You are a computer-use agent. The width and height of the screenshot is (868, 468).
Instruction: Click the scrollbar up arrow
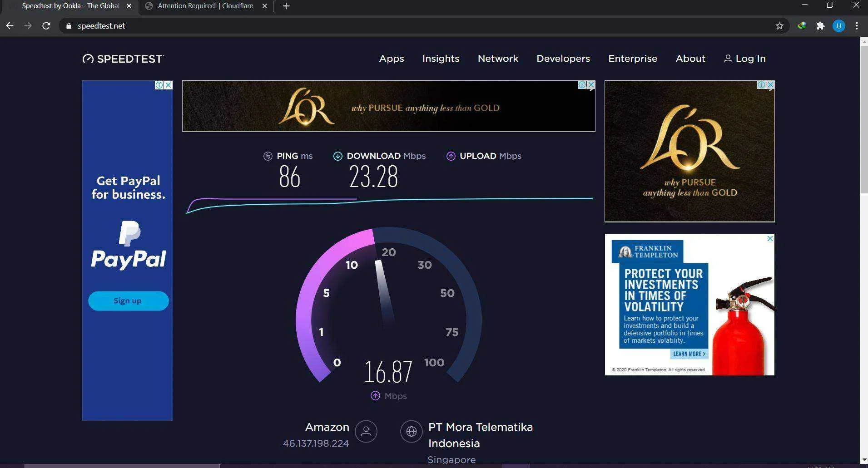864,41
